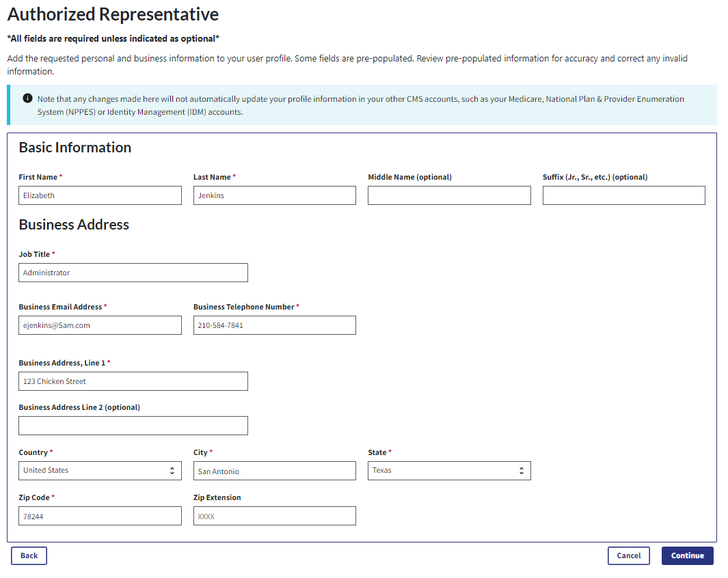Open the Country dropdown
Viewport: 728px width, 578px height.
point(100,471)
